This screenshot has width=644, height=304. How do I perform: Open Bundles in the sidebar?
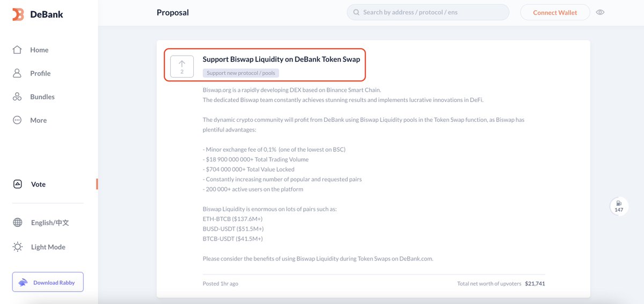pyautogui.click(x=34, y=97)
